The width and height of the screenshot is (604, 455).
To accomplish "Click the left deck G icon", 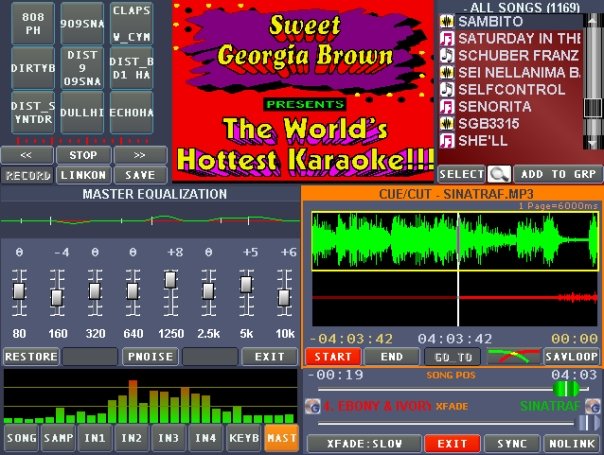I will [312, 407].
